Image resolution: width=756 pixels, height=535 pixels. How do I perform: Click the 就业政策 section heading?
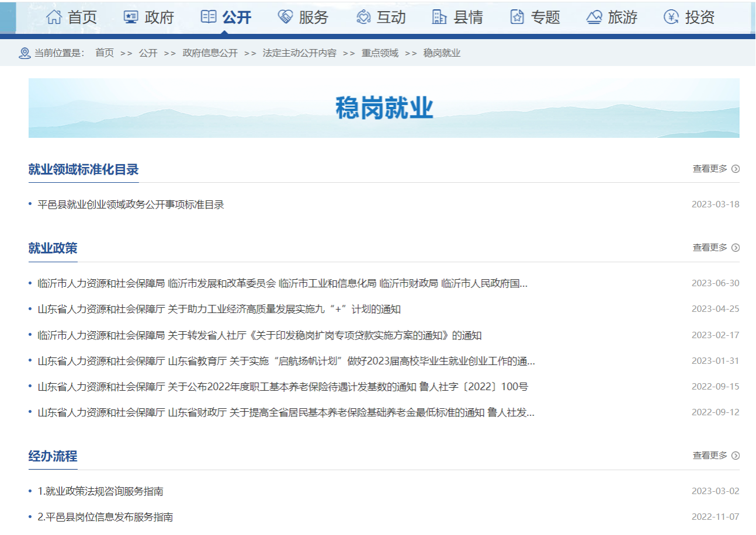(x=53, y=248)
